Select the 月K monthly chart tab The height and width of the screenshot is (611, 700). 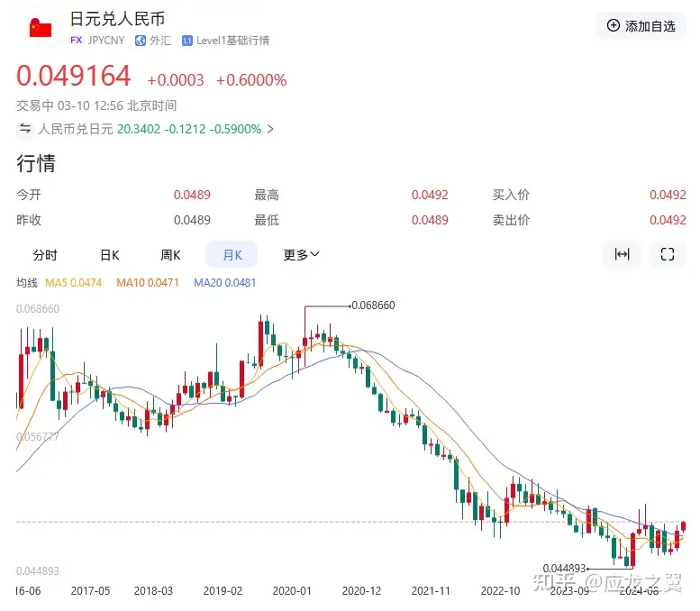(232, 255)
